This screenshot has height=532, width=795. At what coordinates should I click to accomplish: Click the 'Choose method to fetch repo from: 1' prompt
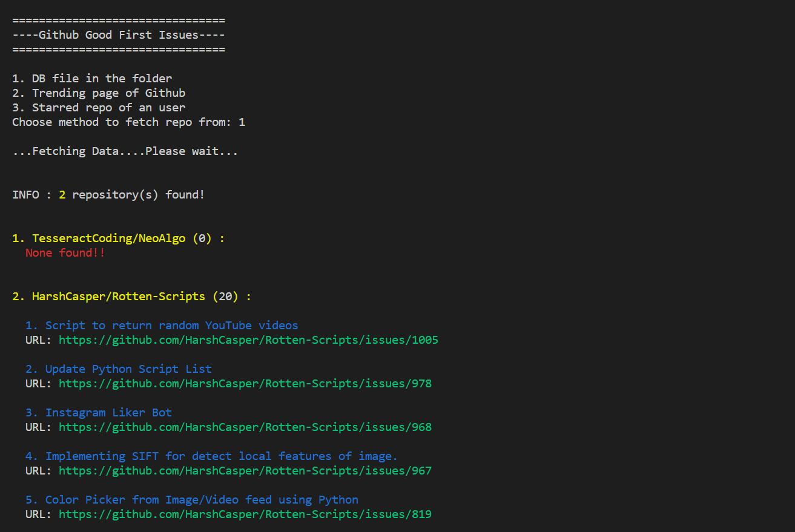click(x=128, y=122)
